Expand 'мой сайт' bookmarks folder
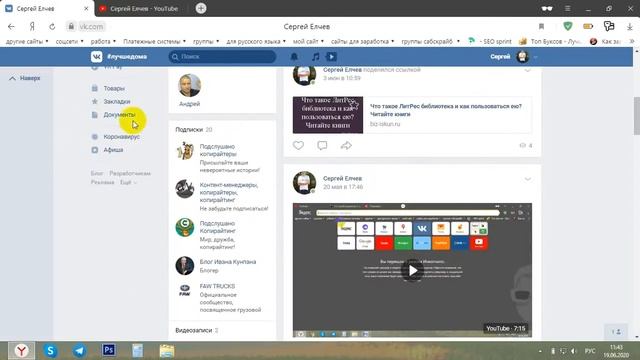Screen dimensions: 640x360 pos(308,41)
